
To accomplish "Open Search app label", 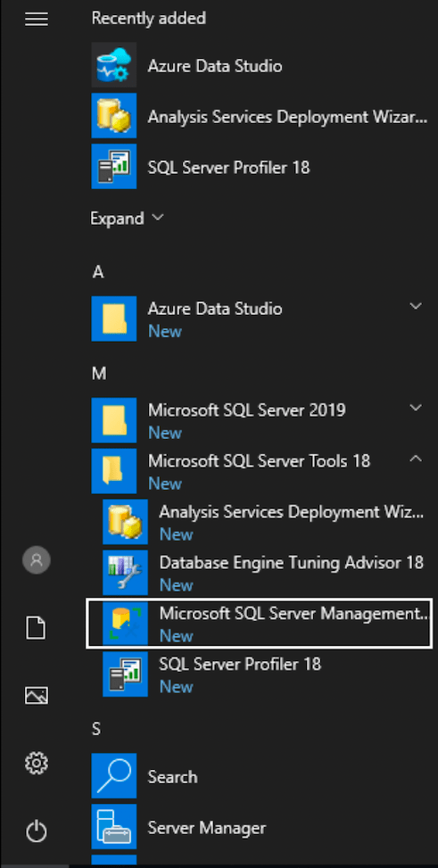I will point(172,777).
